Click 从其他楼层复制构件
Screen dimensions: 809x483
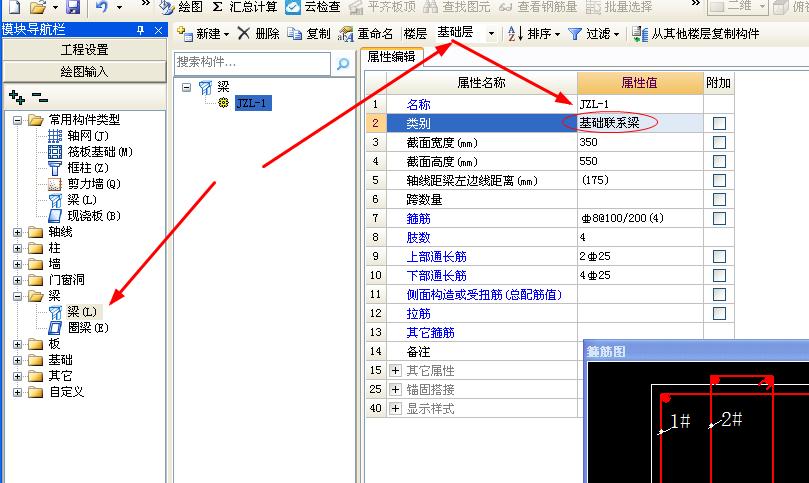[x=695, y=34]
